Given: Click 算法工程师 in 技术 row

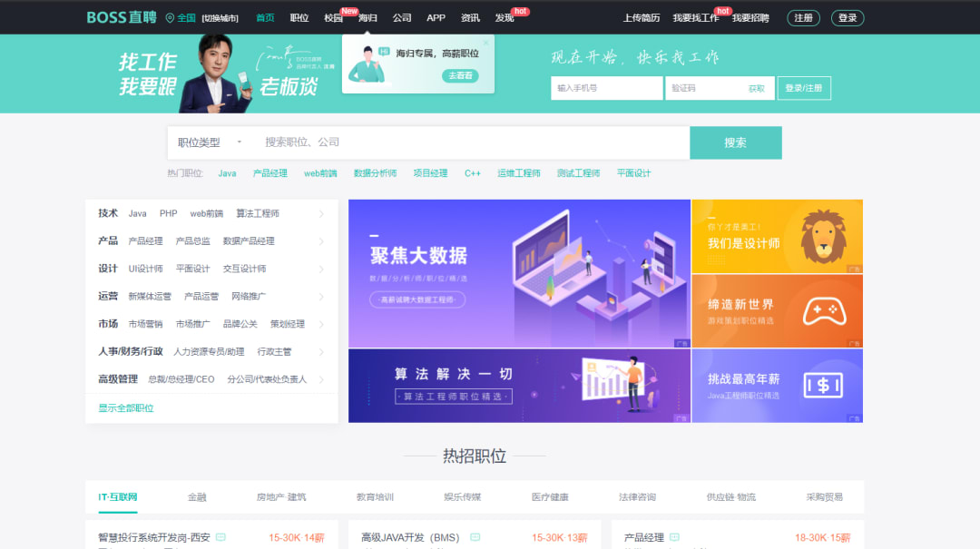Looking at the screenshot, I should pyautogui.click(x=258, y=214).
